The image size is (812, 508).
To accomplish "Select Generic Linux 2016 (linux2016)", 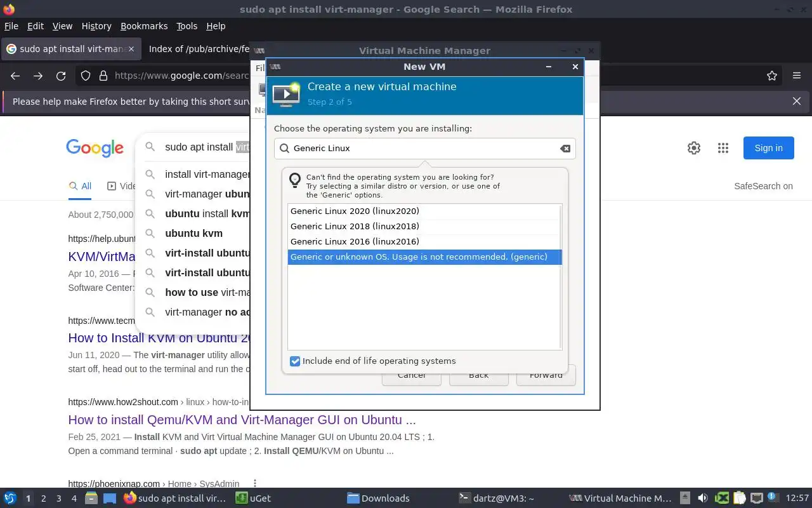I will 424,241.
